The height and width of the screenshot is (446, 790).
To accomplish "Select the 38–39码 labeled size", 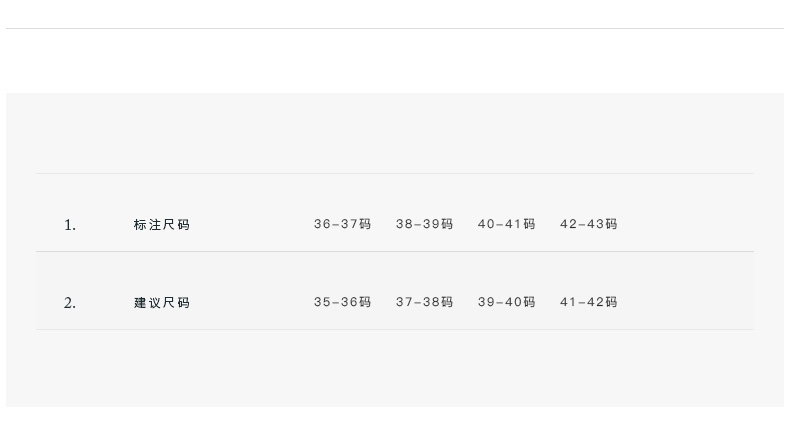I will pyautogui.click(x=424, y=224).
